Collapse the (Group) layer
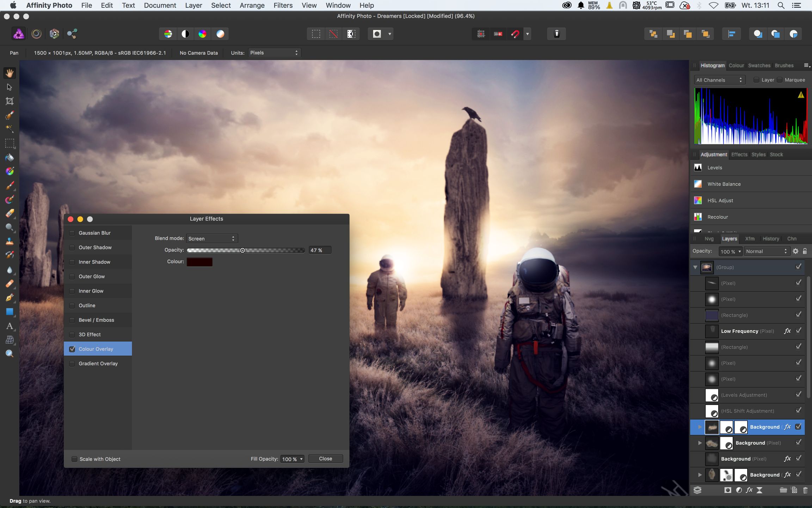The height and width of the screenshot is (508, 812). (x=695, y=267)
